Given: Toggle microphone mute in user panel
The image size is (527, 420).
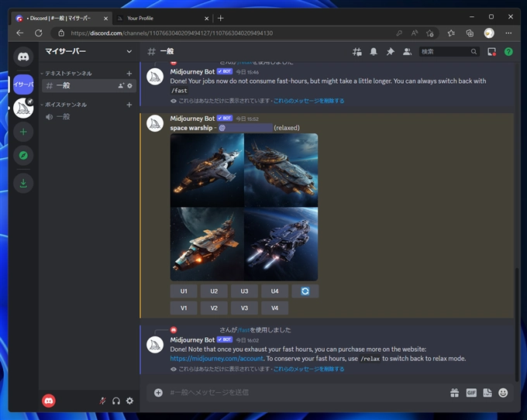Looking at the screenshot, I should point(102,401).
